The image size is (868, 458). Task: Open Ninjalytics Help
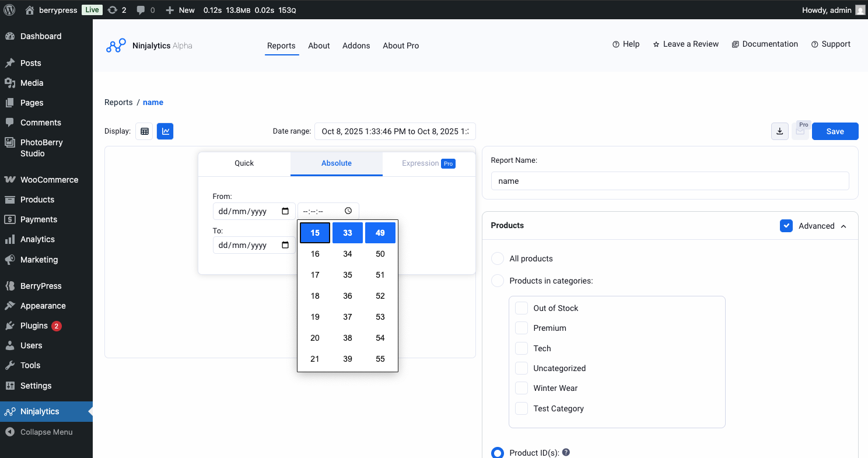click(x=626, y=44)
